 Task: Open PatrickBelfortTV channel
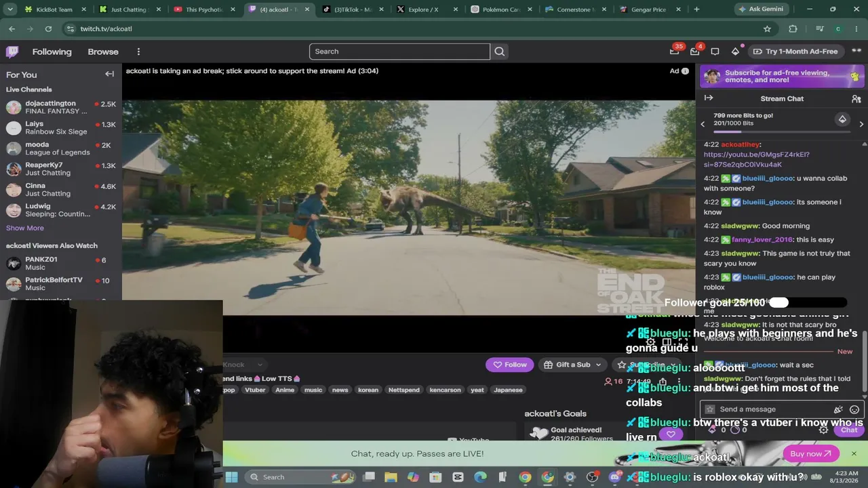[61, 283]
